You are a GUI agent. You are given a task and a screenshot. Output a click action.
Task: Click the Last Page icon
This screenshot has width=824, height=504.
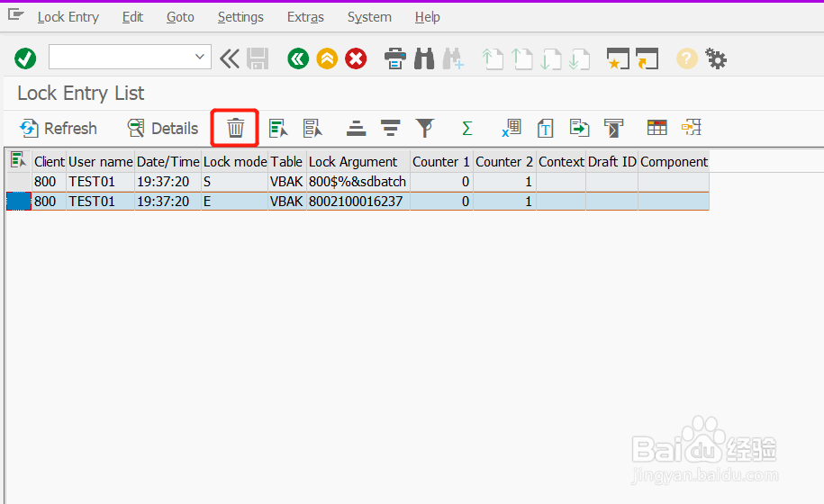tap(579, 58)
